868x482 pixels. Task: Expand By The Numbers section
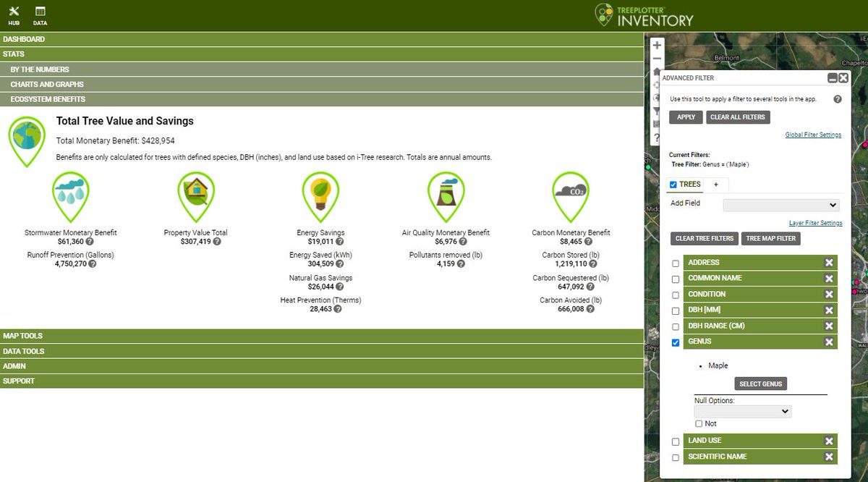tap(322, 69)
